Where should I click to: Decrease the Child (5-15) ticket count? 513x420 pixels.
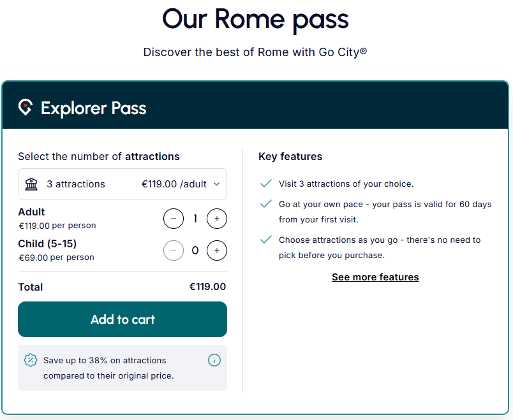pos(174,250)
